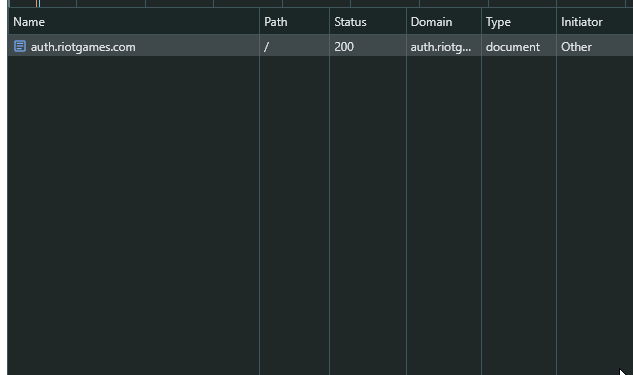This screenshot has height=375, width=633.
Task: Select the auth.riotgames.com request name
Action: pos(83,47)
